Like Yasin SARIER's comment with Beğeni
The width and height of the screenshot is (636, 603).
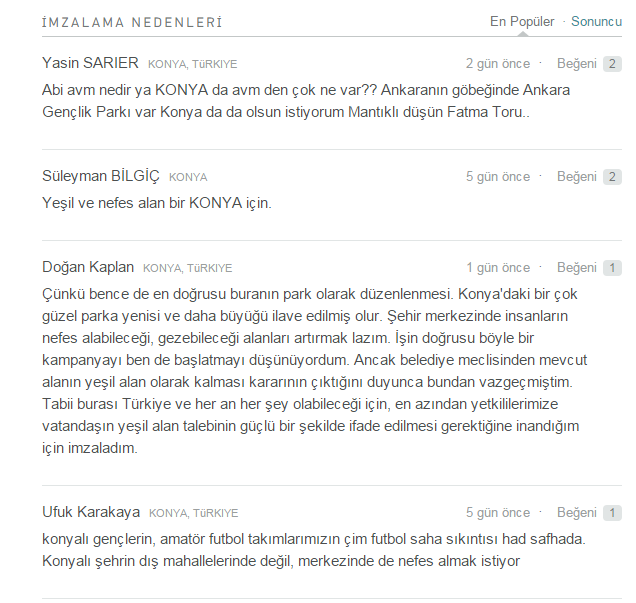[x=576, y=63]
